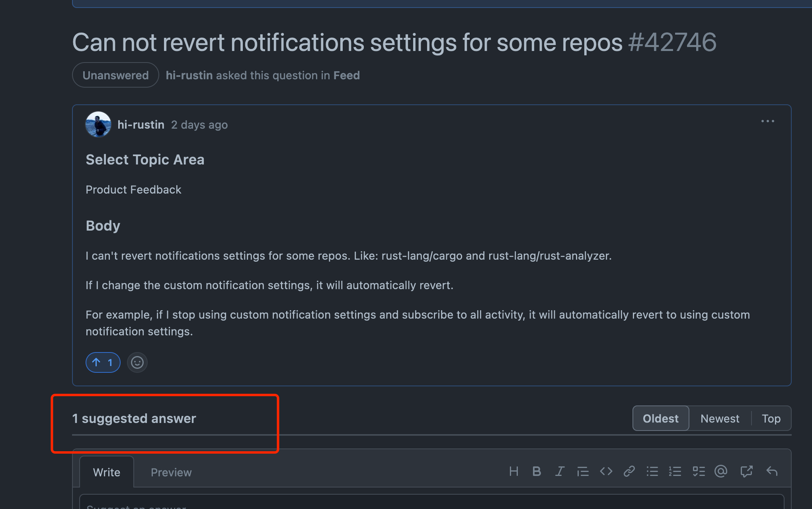Open the comment options kebab menu
This screenshot has height=509, width=812.
tap(767, 121)
